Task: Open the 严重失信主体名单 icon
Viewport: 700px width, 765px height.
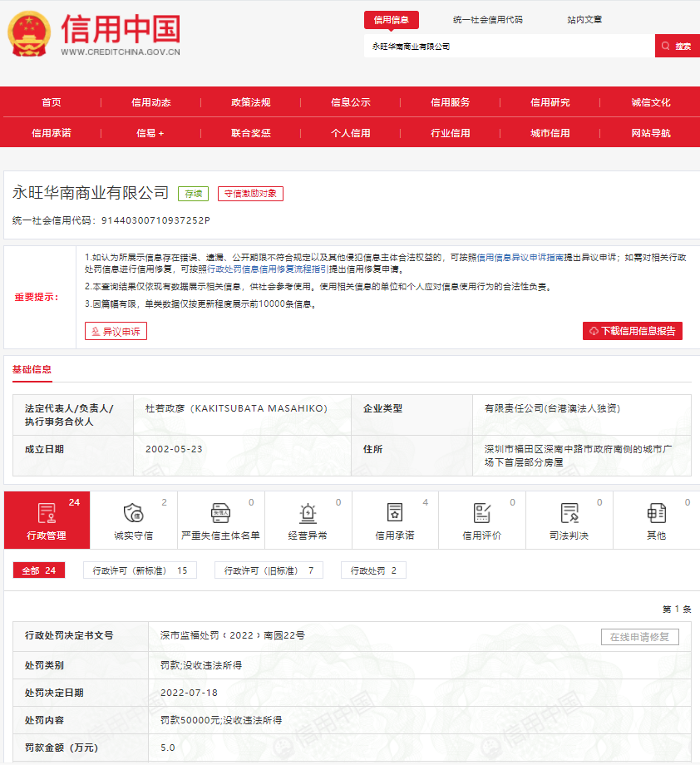Action: [x=220, y=513]
